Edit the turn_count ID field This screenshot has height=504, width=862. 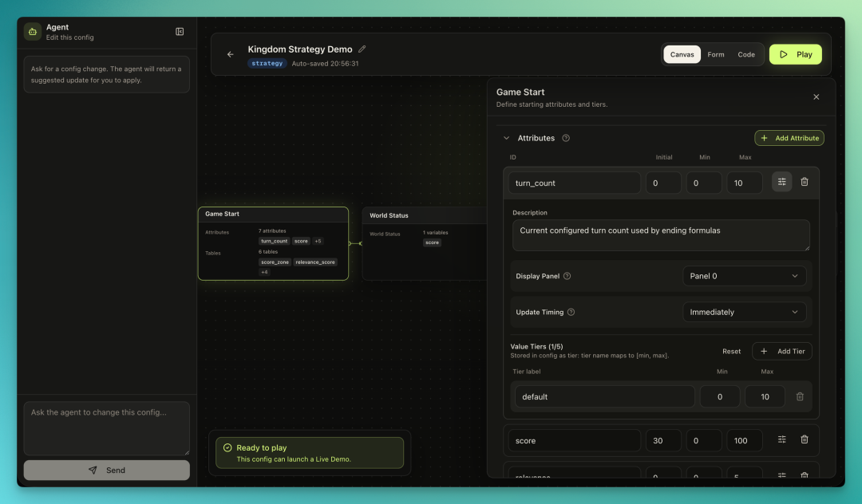tap(574, 183)
